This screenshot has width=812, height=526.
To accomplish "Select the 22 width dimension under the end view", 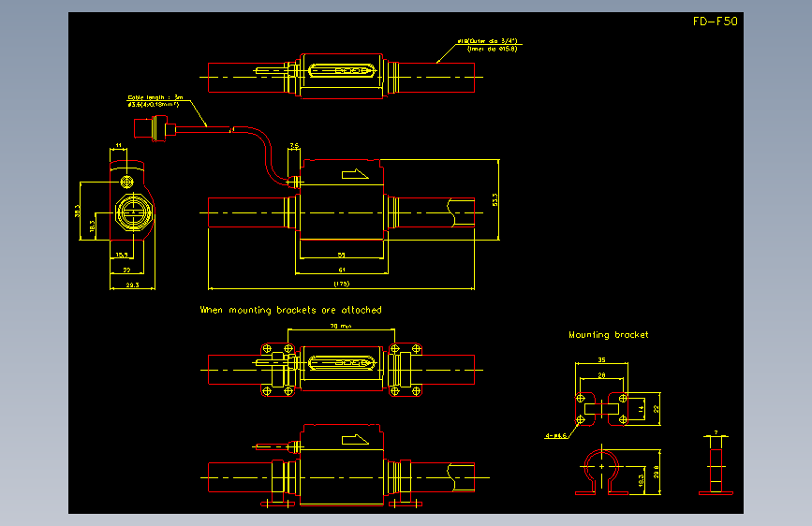I will point(126,270).
